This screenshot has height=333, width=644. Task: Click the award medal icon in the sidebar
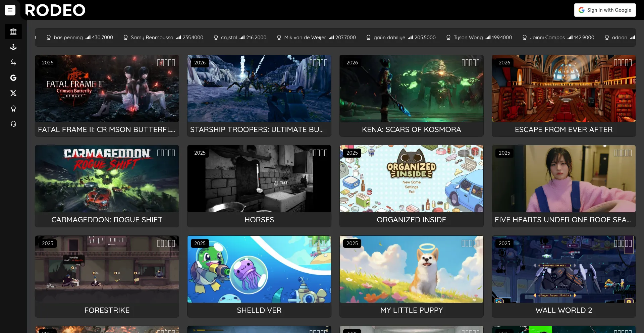tap(13, 109)
